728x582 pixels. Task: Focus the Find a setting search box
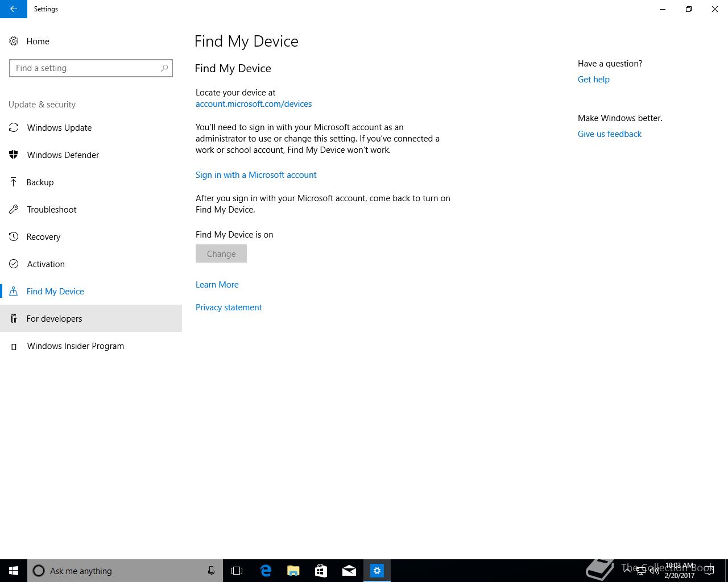click(91, 68)
